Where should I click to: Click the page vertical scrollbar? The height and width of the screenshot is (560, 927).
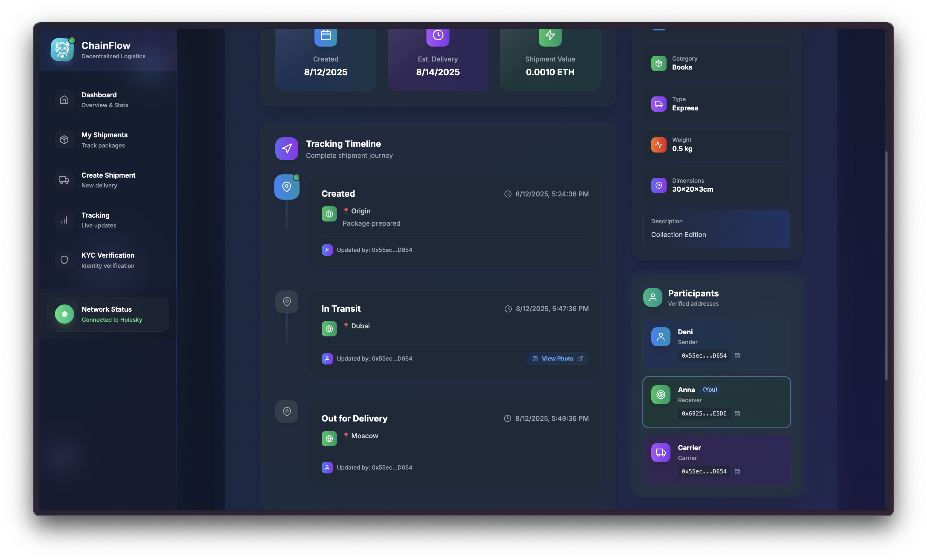886,265
